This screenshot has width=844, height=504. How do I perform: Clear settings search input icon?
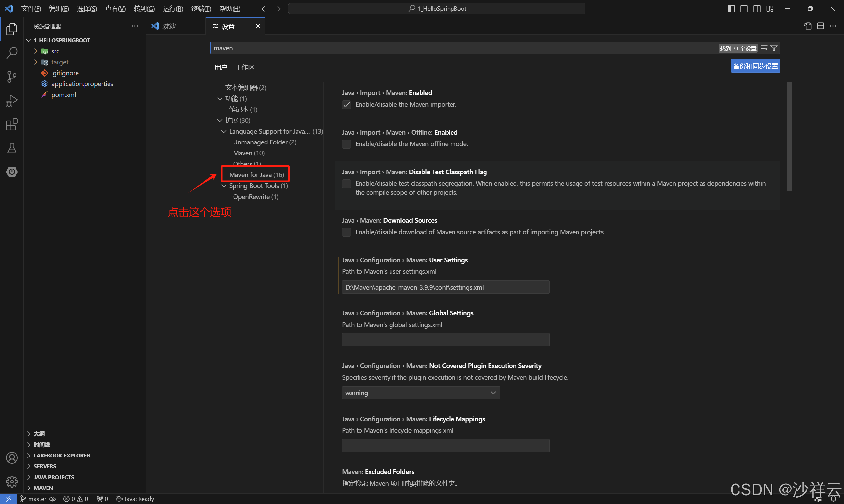tap(764, 48)
